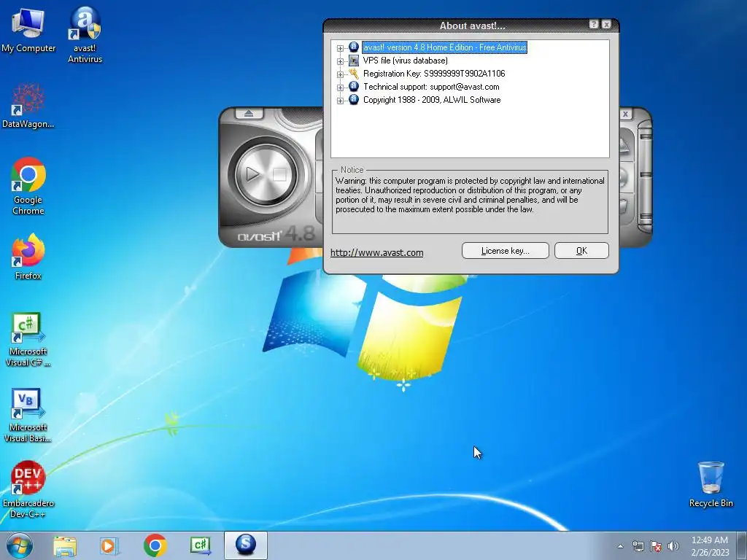Click the Show desktop strip beside the clock
The height and width of the screenshot is (560, 747).
click(742, 545)
